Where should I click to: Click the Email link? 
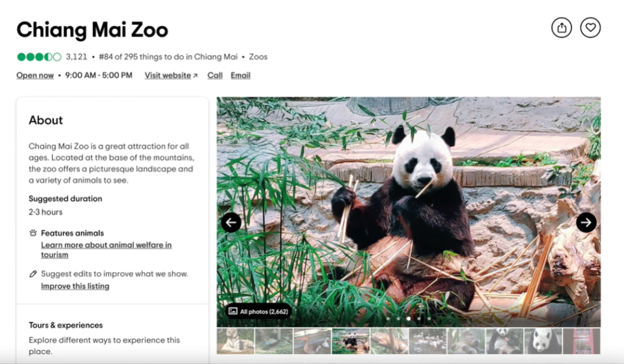coord(240,75)
